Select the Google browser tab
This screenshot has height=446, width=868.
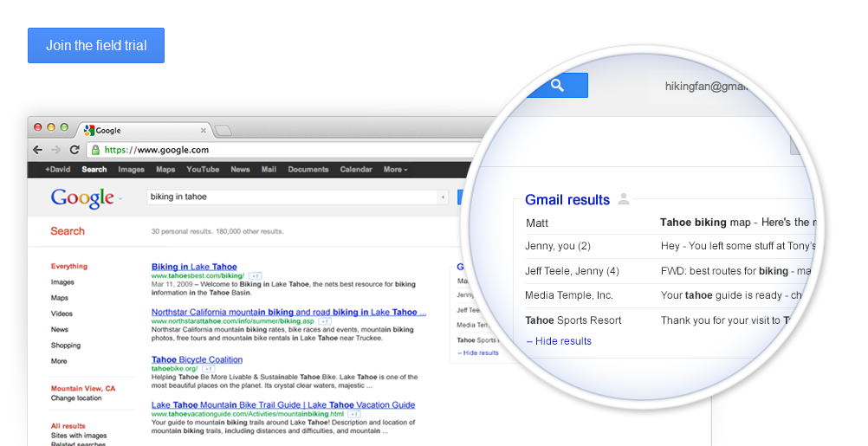(144, 131)
